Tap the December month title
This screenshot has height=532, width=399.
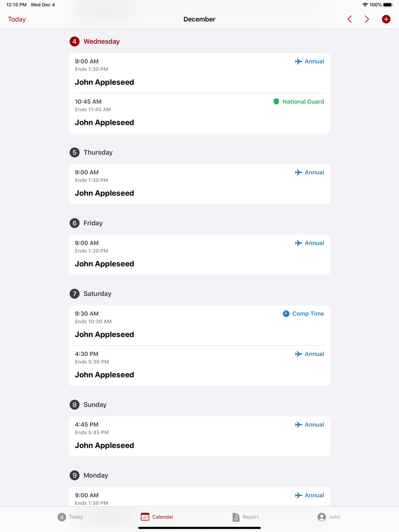click(199, 19)
